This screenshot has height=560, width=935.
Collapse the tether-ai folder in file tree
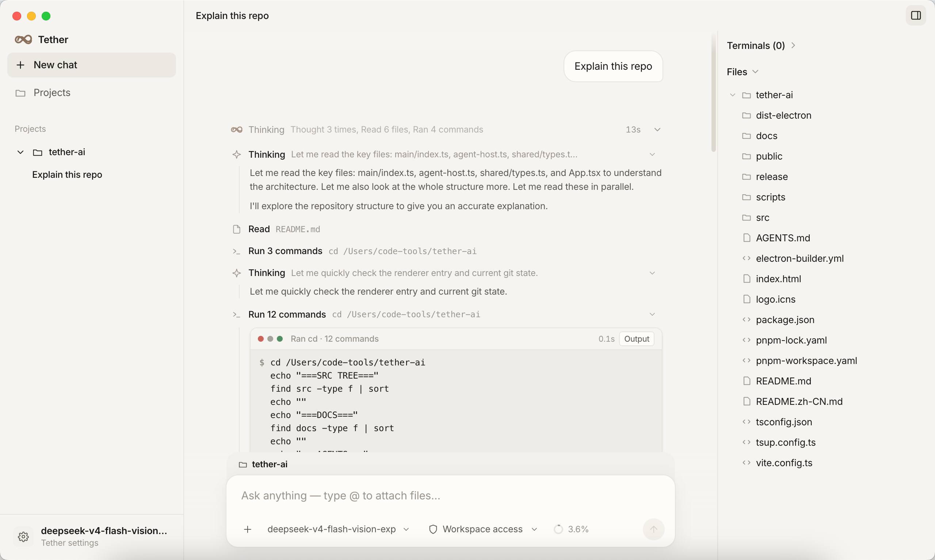coord(732,95)
